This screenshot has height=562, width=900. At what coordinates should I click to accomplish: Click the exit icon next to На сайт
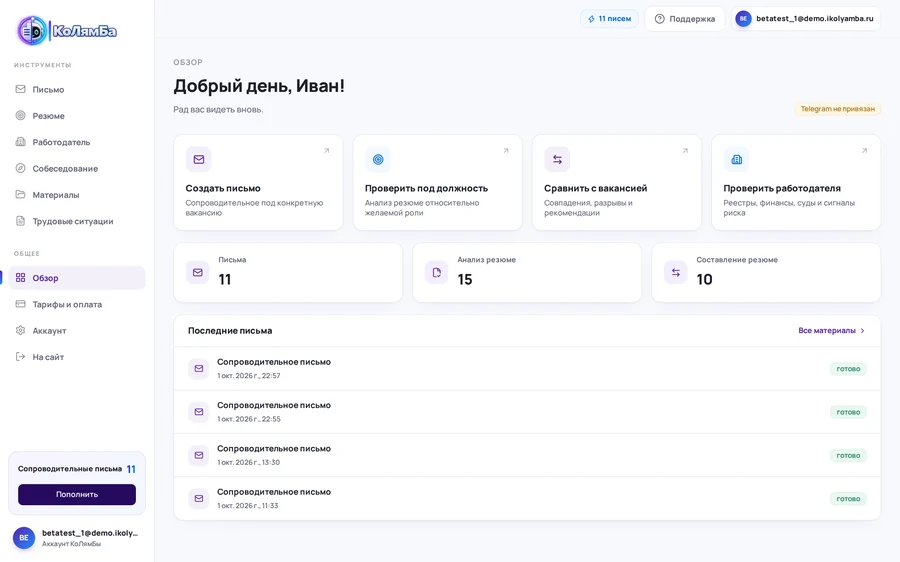(x=21, y=357)
